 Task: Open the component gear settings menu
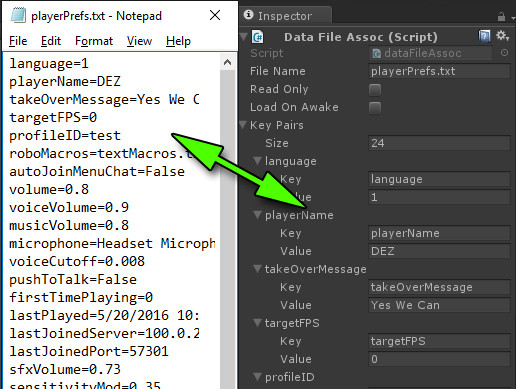[502, 35]
